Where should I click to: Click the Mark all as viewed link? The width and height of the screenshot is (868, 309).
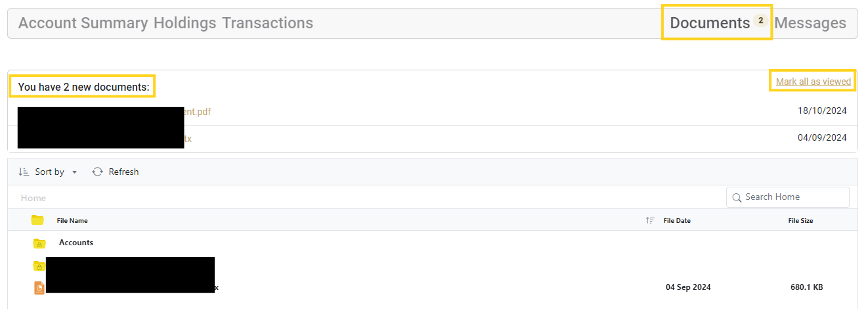pos(813,82)
